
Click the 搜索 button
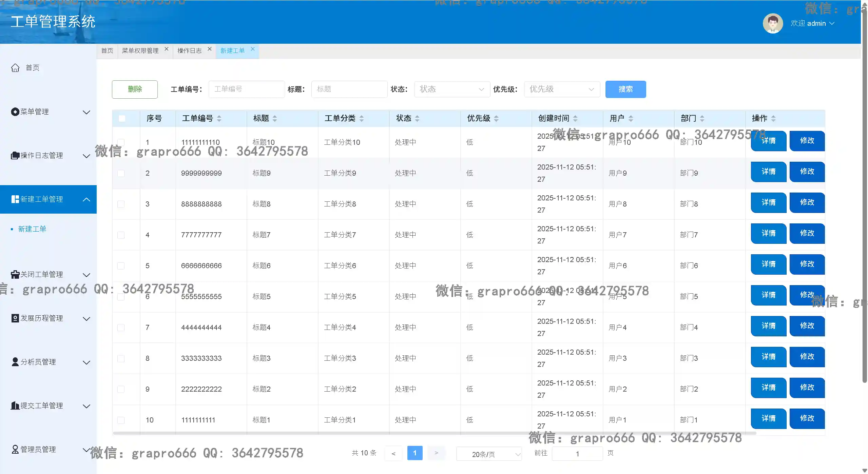click(625, 89)
